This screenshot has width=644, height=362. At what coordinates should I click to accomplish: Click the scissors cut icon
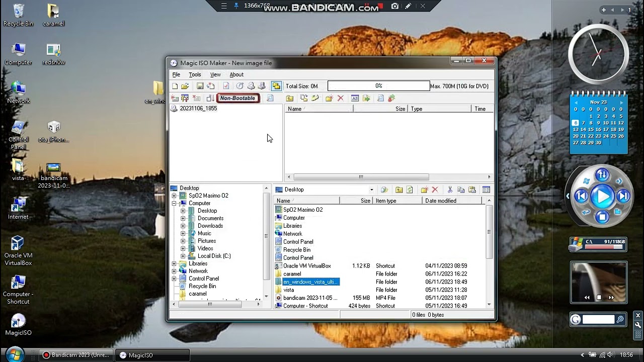450,190
